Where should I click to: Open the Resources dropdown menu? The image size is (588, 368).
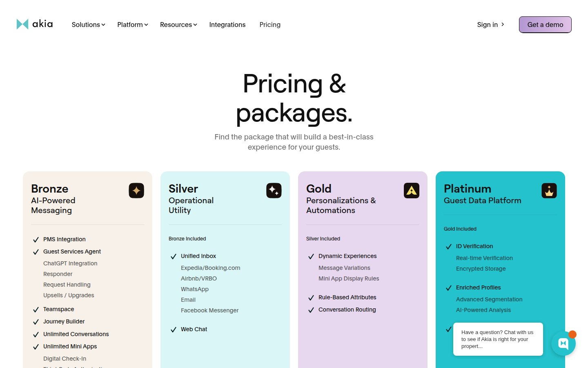178,25
